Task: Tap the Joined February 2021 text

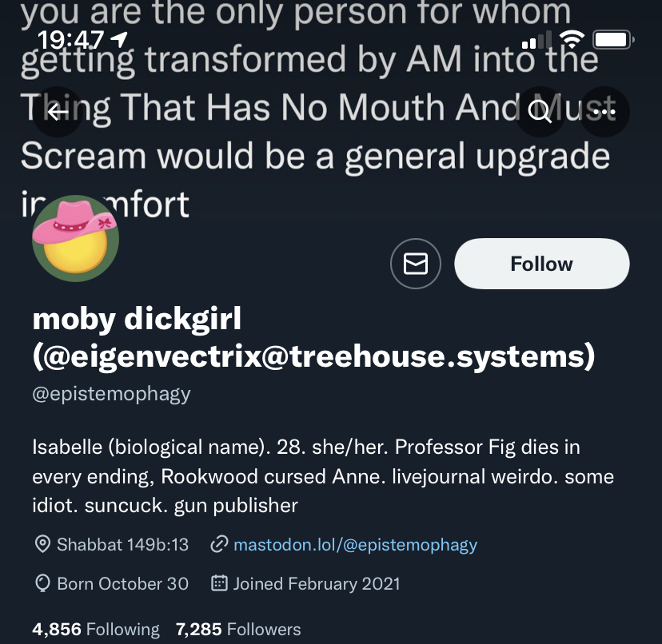Action: pyautogui.click(x=317, y=583)
